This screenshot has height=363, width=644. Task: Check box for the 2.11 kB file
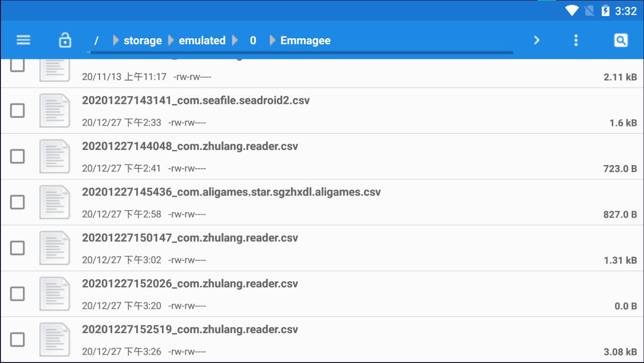17,66
